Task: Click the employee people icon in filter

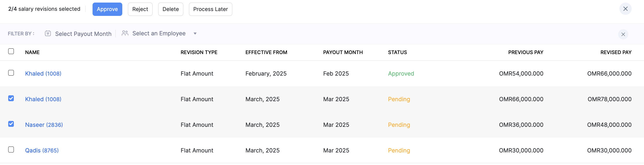Action: coord(125,33)
